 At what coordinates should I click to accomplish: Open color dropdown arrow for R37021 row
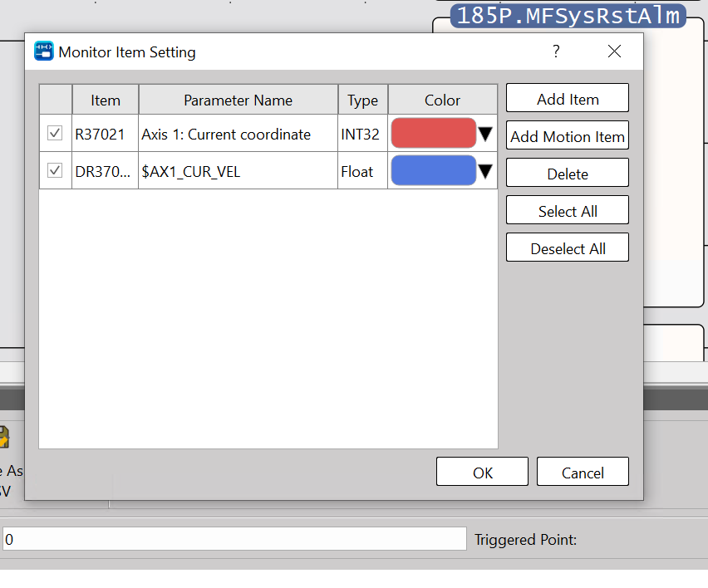(x=485, y=135)
